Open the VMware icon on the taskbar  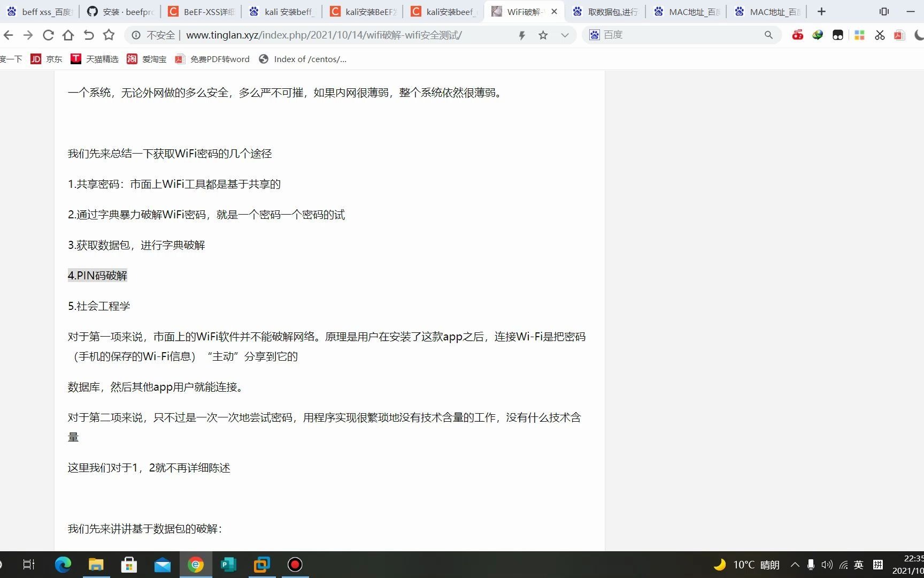click(261, 565)
